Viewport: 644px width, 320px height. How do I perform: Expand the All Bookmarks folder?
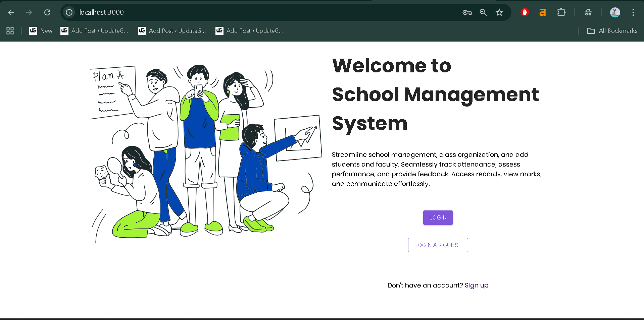click(x=611, y=30)
